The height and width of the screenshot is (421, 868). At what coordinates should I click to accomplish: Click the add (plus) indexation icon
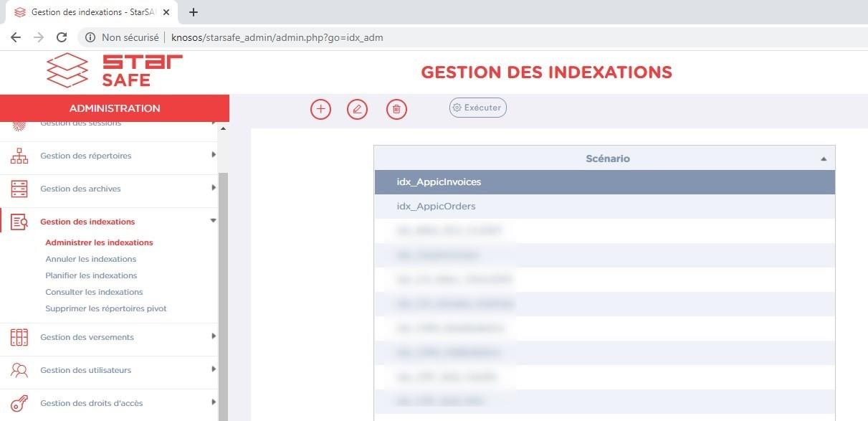pos(320,109)
